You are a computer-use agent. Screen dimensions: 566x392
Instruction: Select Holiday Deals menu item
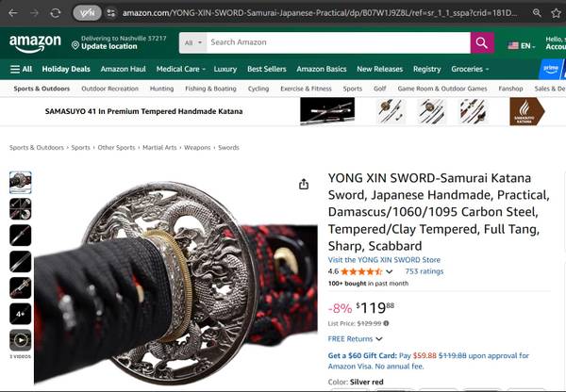point(66,69)
